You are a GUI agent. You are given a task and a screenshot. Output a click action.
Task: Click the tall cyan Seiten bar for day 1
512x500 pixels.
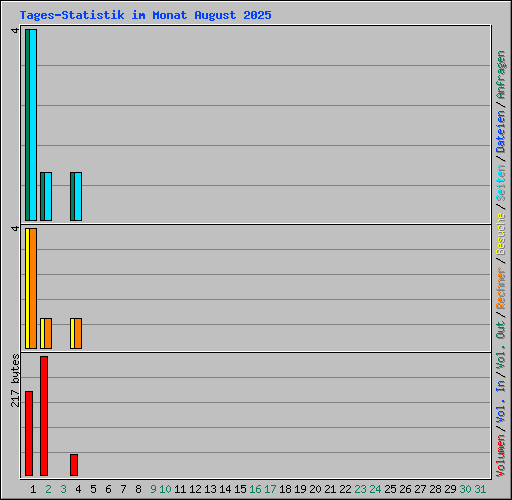click(33, 125)
